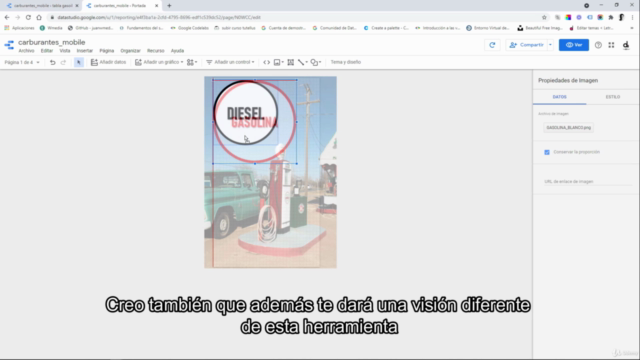The image size is (640, 360).
Task: Open the Organizar menu
Action: tap(130, 51)
